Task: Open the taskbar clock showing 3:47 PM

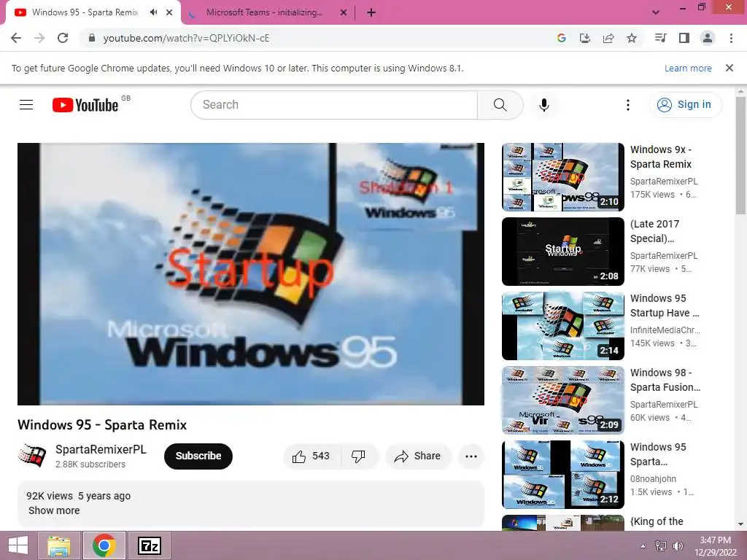Action: point(716,546)
